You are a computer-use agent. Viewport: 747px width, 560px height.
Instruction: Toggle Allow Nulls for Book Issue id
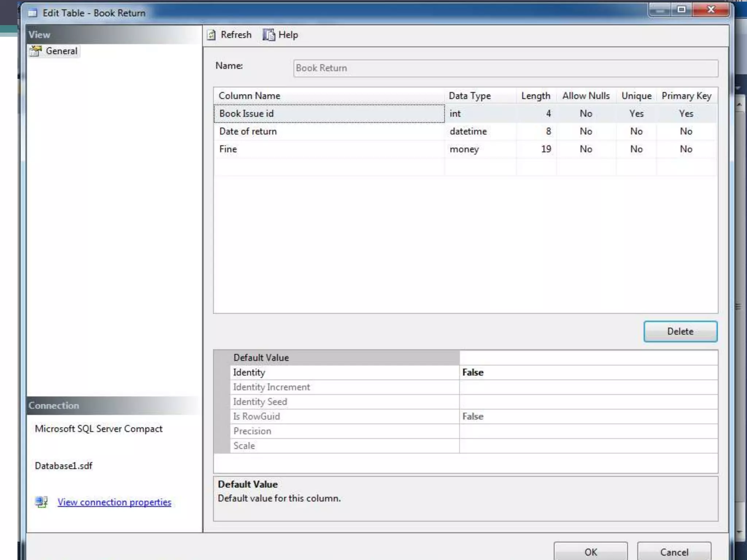click(x=586, y=114)
